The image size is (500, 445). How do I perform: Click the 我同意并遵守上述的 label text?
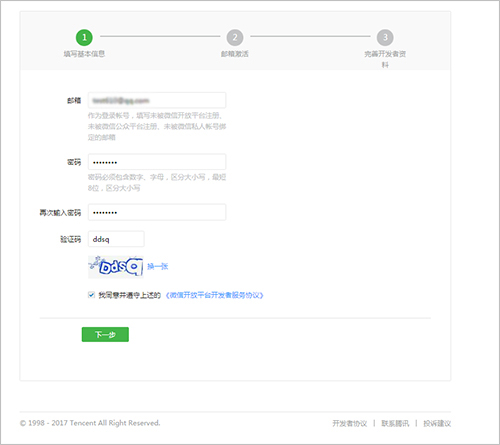[x=130, y=295]
